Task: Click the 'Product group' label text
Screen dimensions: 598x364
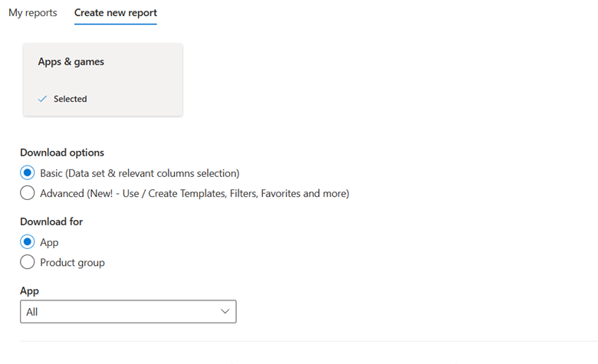Action: tap(72, 262)
